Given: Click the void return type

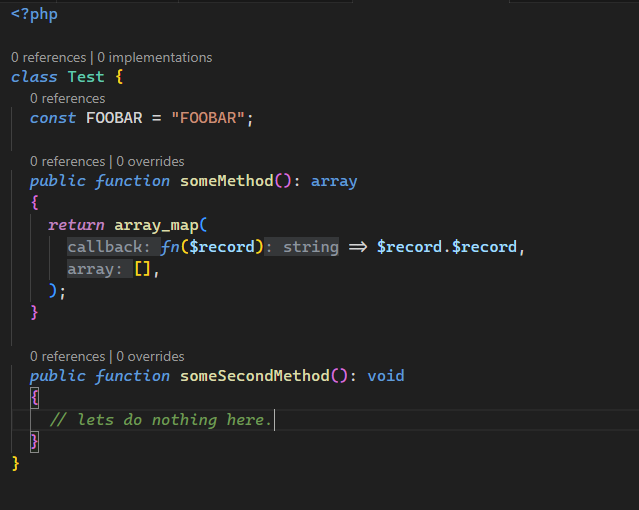Looking at the screenshot, I should click(385, 376).
